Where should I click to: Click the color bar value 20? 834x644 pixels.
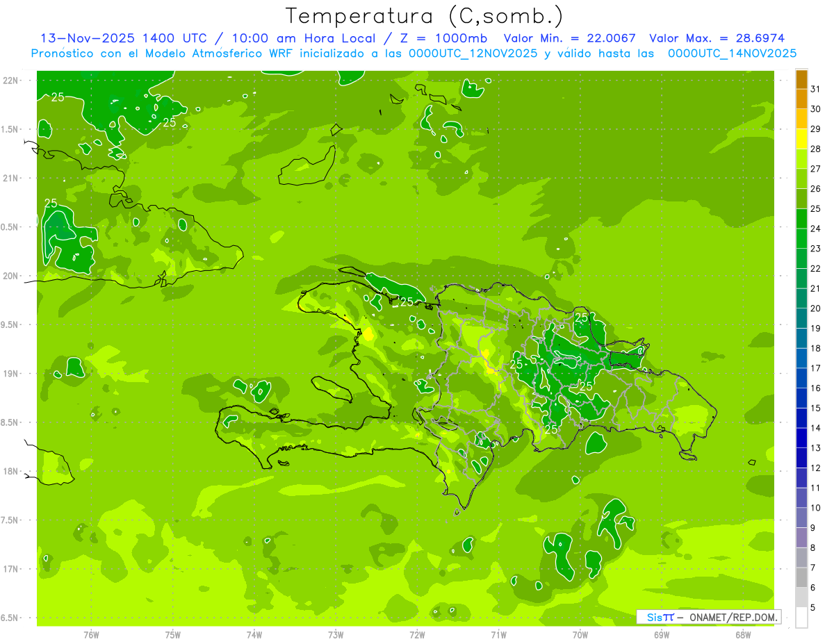point(816,308)
